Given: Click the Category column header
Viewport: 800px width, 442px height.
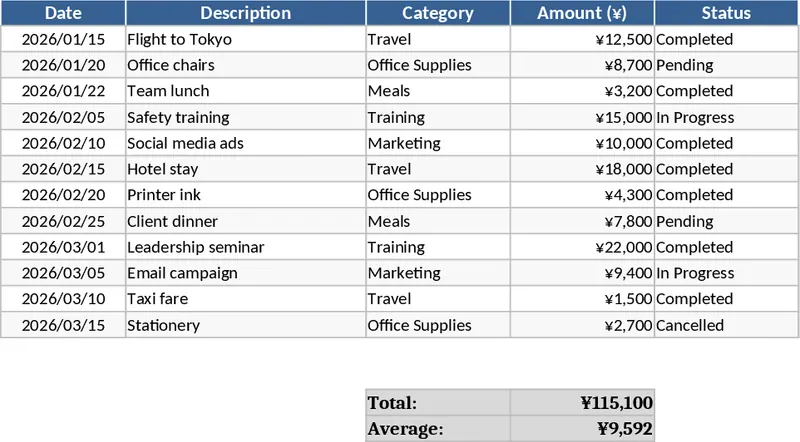Looking at the screenshot, I should pyautogui.click(x=437, y=13).
